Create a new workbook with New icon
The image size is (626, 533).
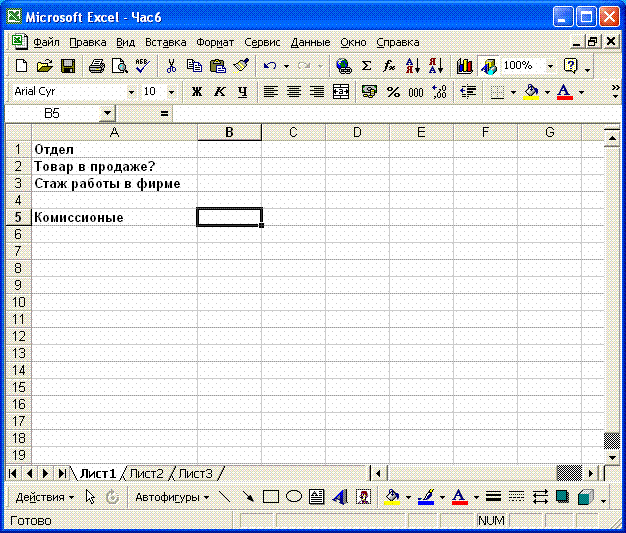21,65
